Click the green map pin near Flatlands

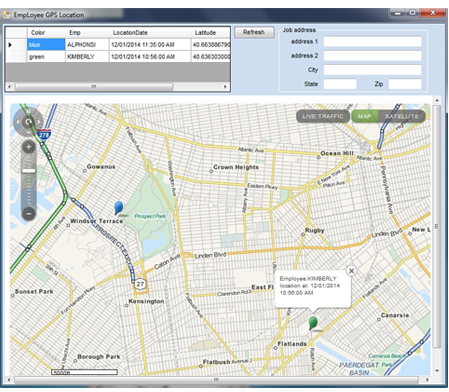pyautogui.click(x=313, y=323)
